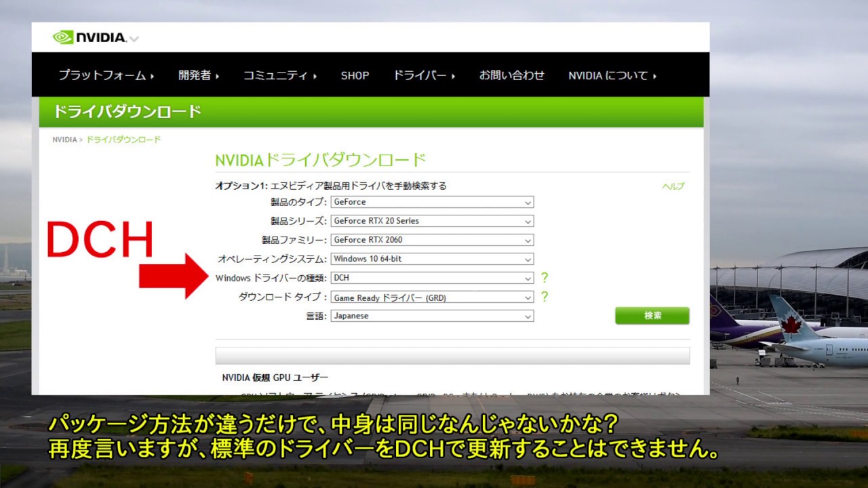Open the 言語 dropdown showing Japanese

432,316
